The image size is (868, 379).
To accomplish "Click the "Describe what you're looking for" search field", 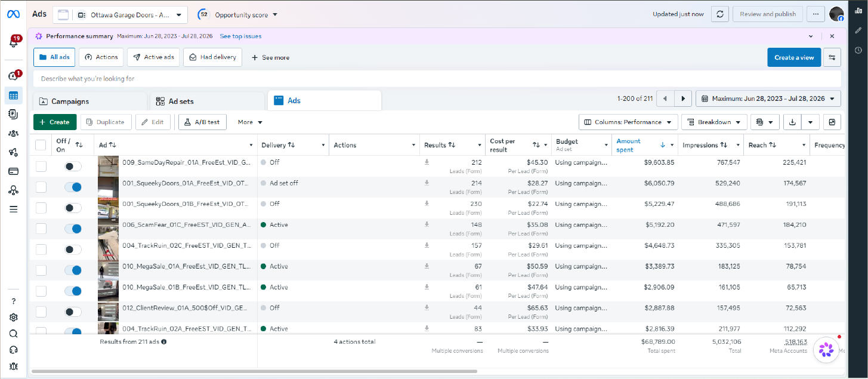I will pyautogui.click(x=437, y=79).
